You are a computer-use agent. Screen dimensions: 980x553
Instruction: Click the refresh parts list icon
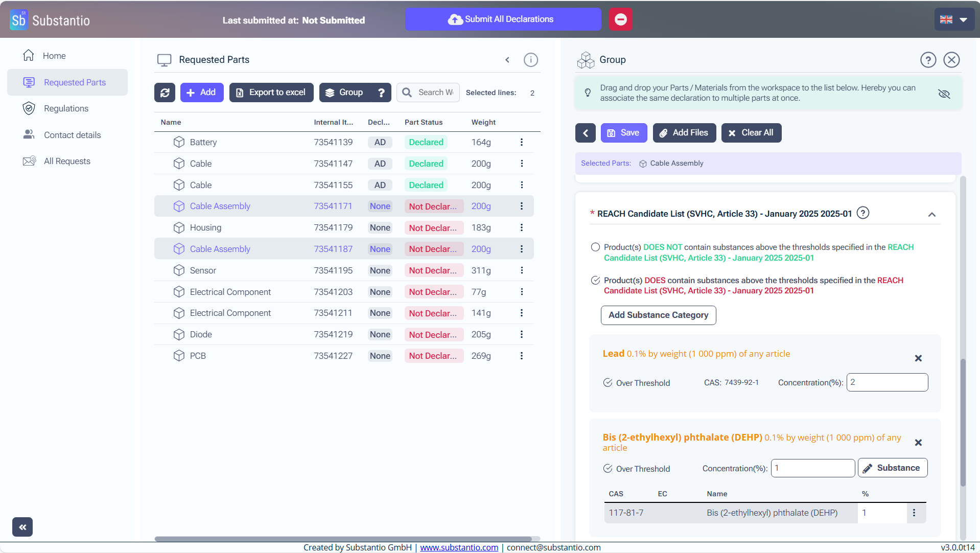click(x=165, y=93)
